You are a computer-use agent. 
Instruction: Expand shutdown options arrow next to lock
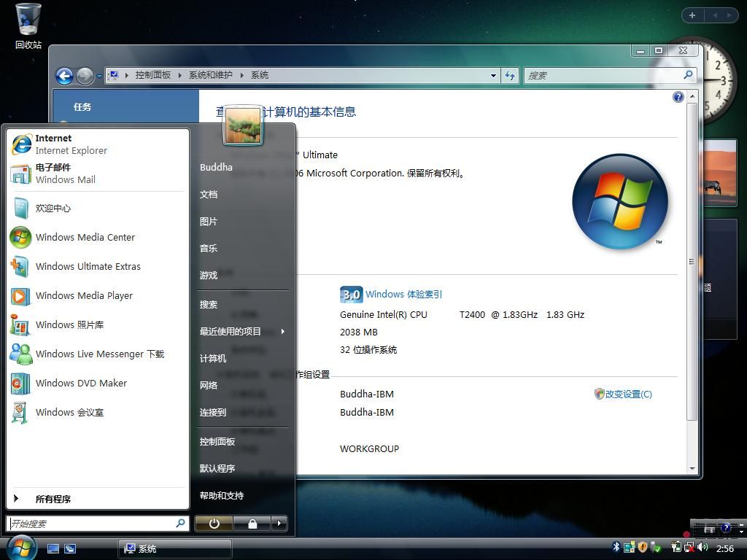click(x=279, y=524)
